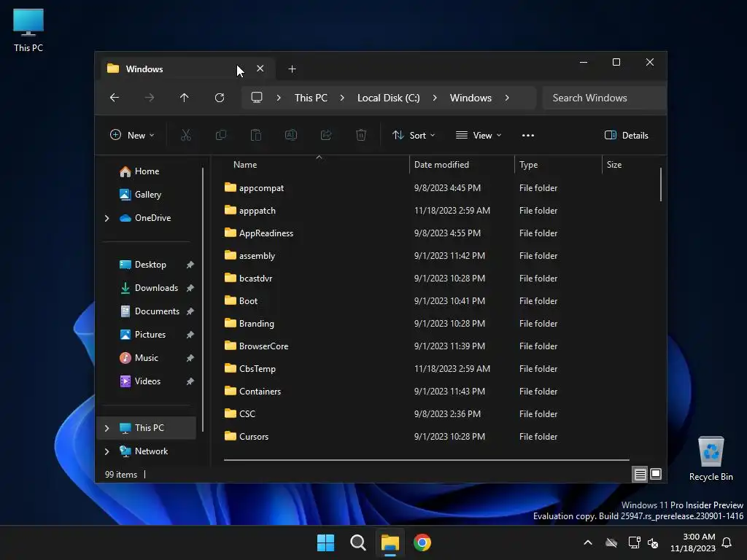747x560 pixels.
Task: Navigate to This PC breadcrumb
Action: tap(311, 98)
